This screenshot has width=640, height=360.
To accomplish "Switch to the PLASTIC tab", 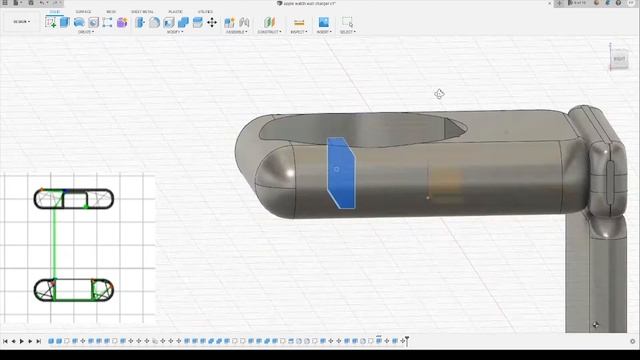I will click(176, 12).
